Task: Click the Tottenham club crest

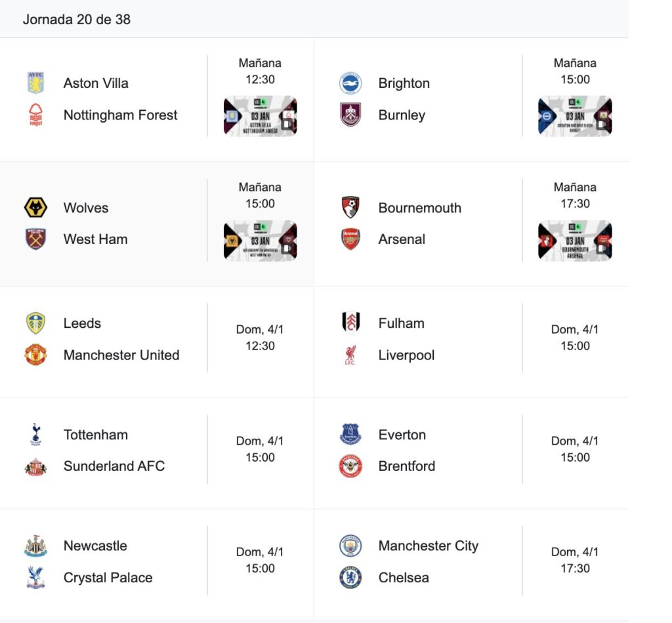Action: click(x=35, y=435)
